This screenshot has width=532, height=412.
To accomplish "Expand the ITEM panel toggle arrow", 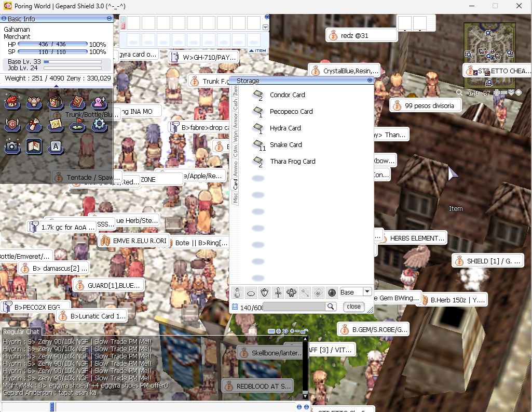I will pyautogui.click(x=251, y=50).
